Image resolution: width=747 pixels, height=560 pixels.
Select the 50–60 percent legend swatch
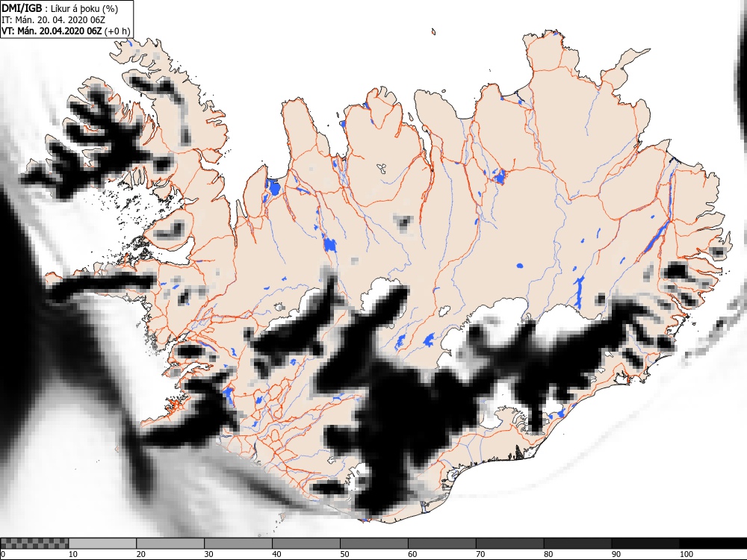pos(374,544)
